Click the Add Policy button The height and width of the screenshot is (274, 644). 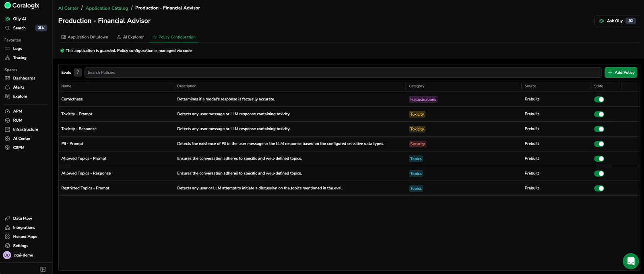click(x=621, y=73)
